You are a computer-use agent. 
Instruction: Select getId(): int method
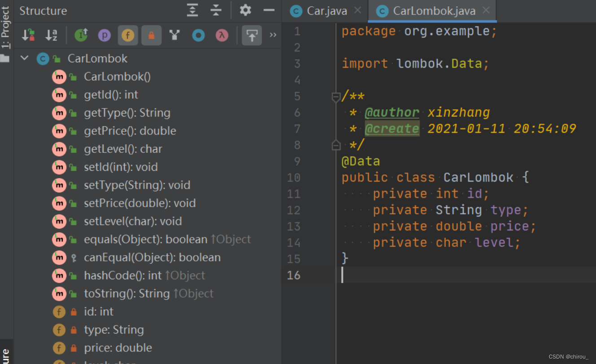tap(111, 95)
